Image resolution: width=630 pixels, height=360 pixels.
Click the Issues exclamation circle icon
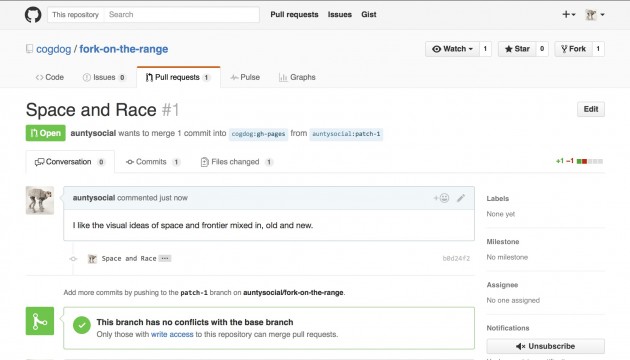click(86, 78)
